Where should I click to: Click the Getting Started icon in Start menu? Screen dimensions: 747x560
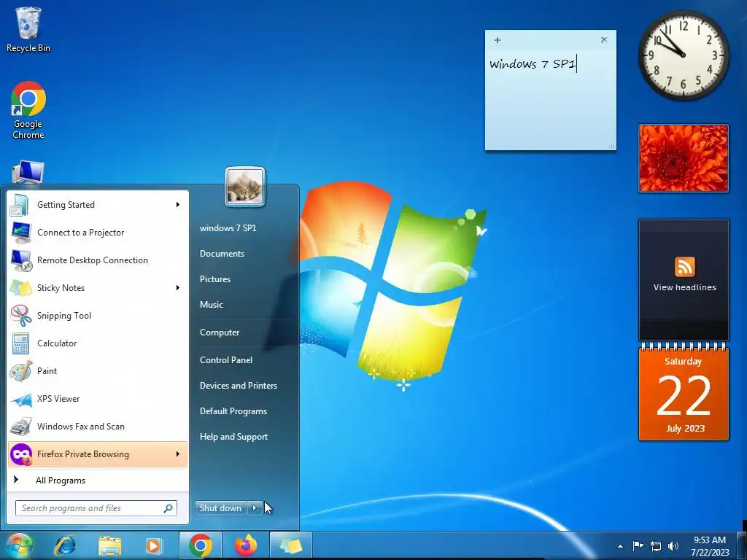20,205
